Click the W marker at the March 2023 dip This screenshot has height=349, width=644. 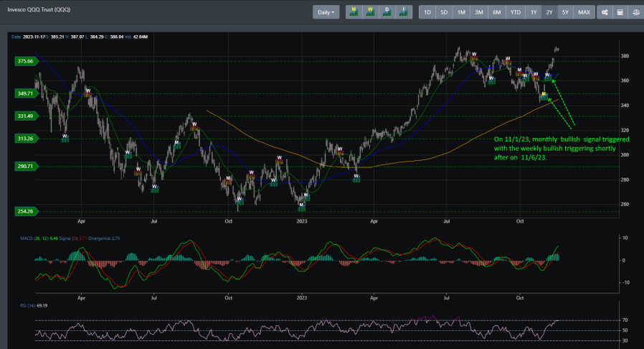(x=356, y=178)
